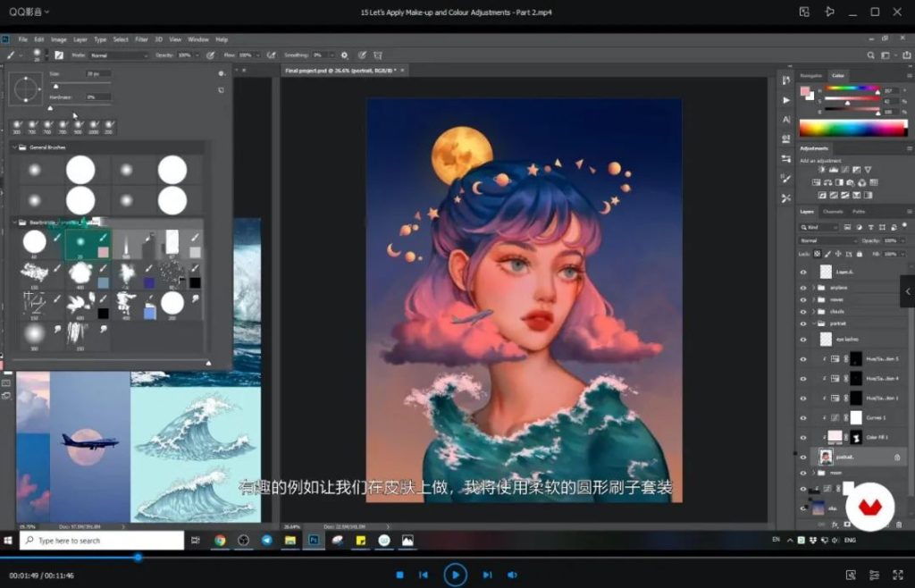Click the fullscreen button in the video player
Screen dimensions: 915x588
[898, 575]
